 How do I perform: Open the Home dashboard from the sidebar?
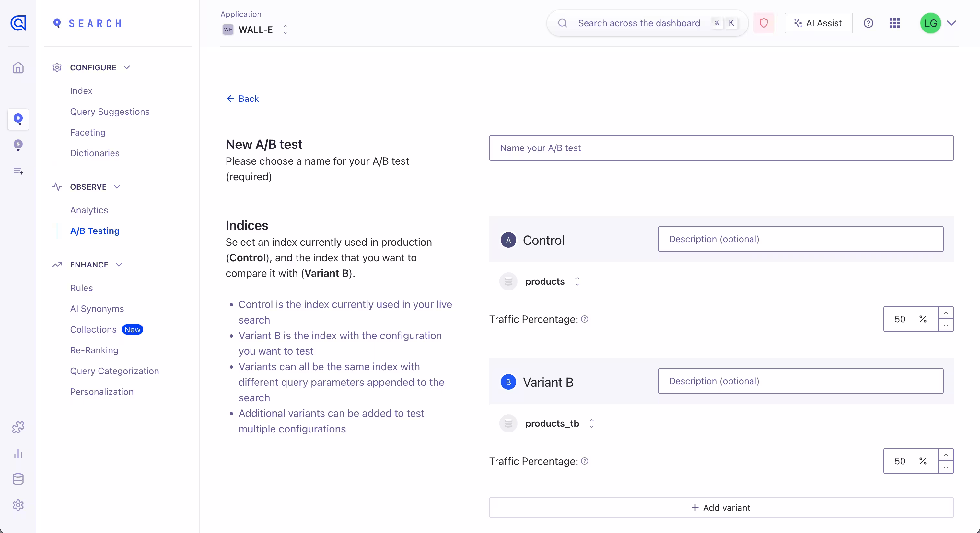18,67
